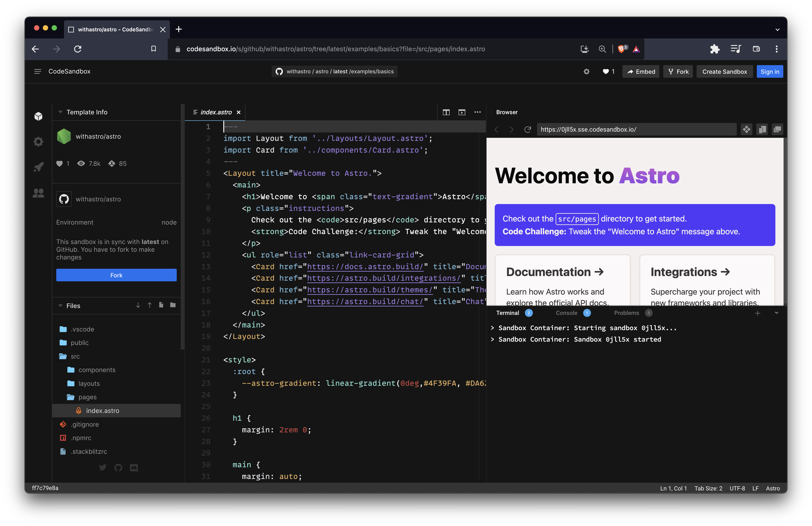The width and height of the screenshot is (812, 526).
Task: Click the preview dependency diamond icon
Action: [x=746, y=129]
